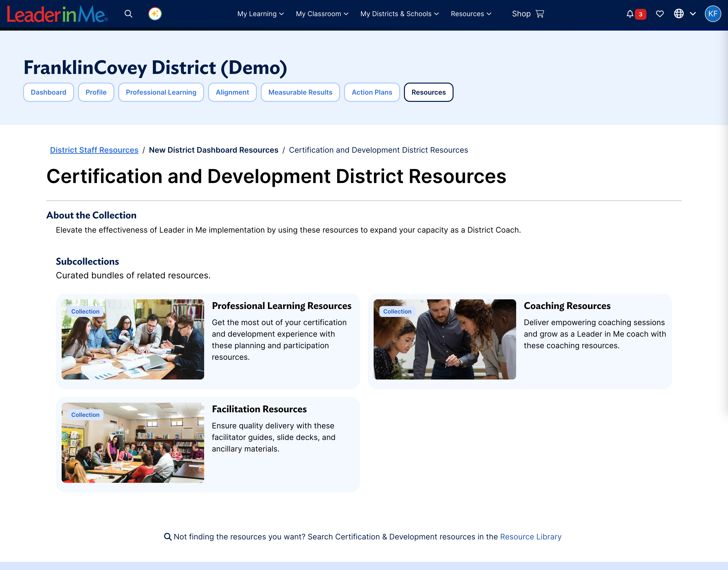Select the Resources district tab
Screen dimensions: 728x570
[x=429, y=92]
